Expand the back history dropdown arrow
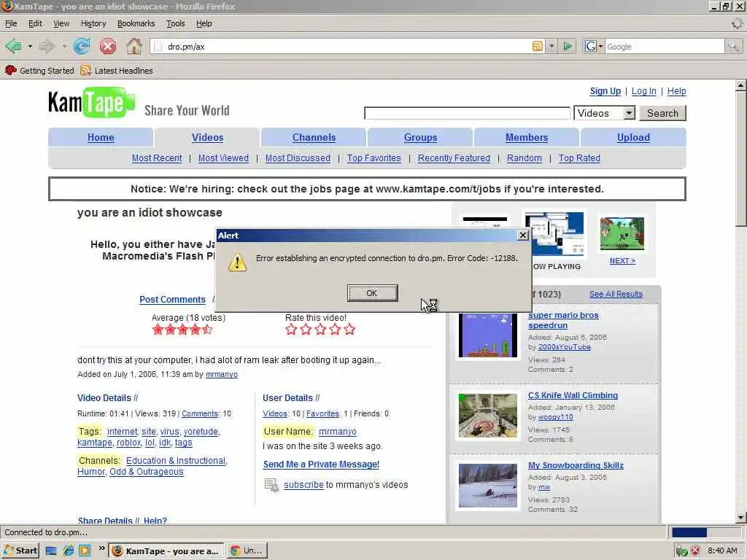 tap(30, 47)
